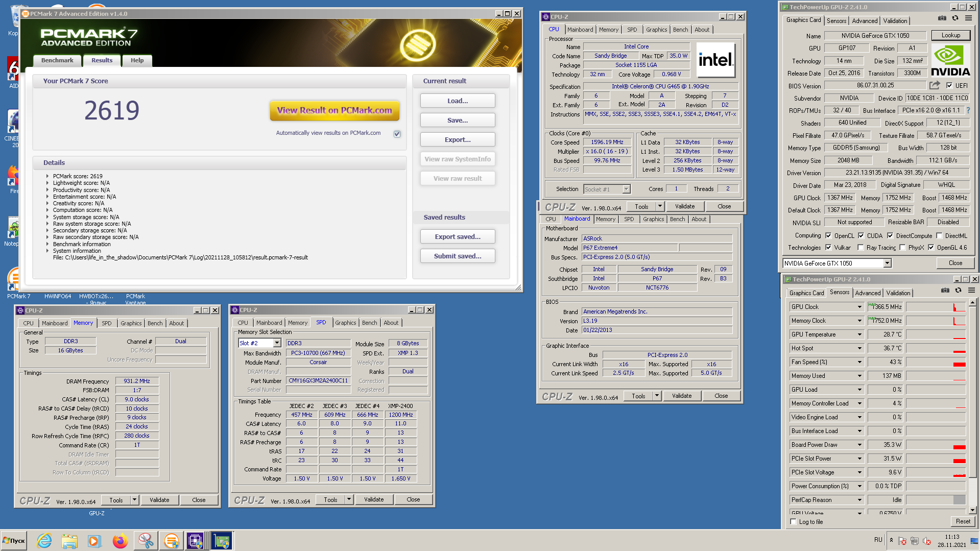Open Graphics tab in CPU-Z SPD window
Image resolution: width=980 pixels, height=551 pixels.
[346, 323]
